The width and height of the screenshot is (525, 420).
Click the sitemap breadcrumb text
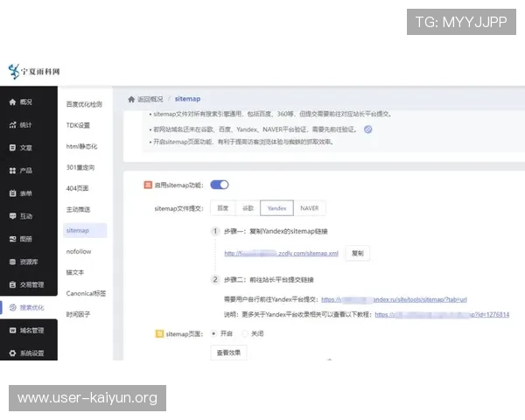pos(187,99)
